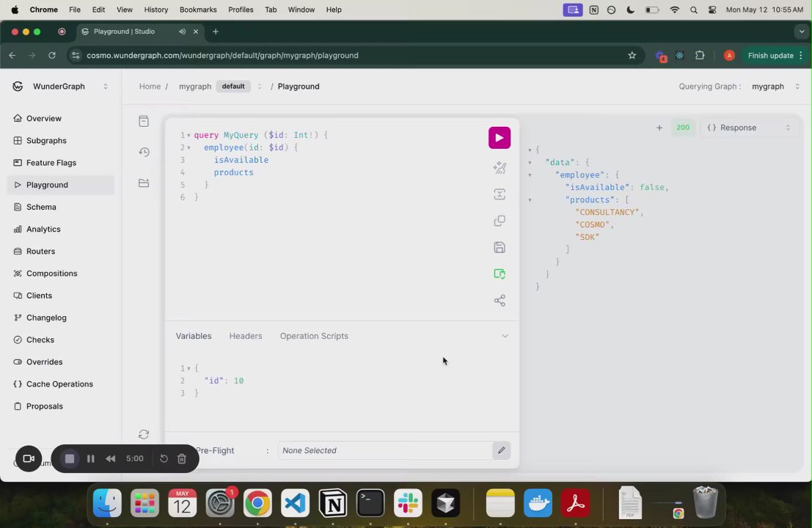Add a new playground tab with plus icon

point(659,128)
